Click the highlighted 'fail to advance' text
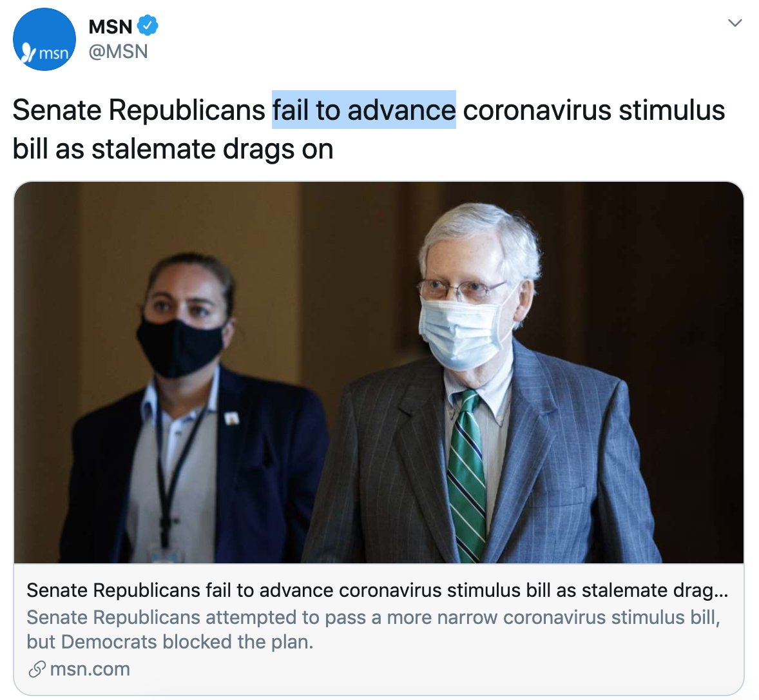759x700 pixels. [x=364, y=110]
